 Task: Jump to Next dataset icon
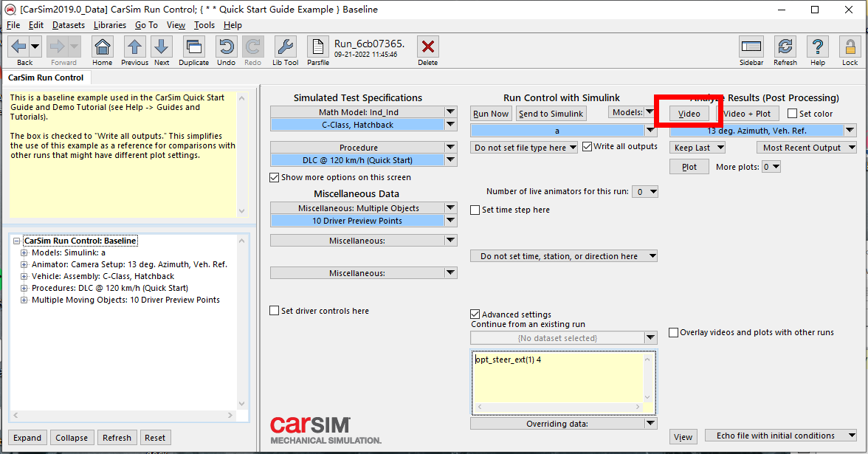click(x=161, y=47)
